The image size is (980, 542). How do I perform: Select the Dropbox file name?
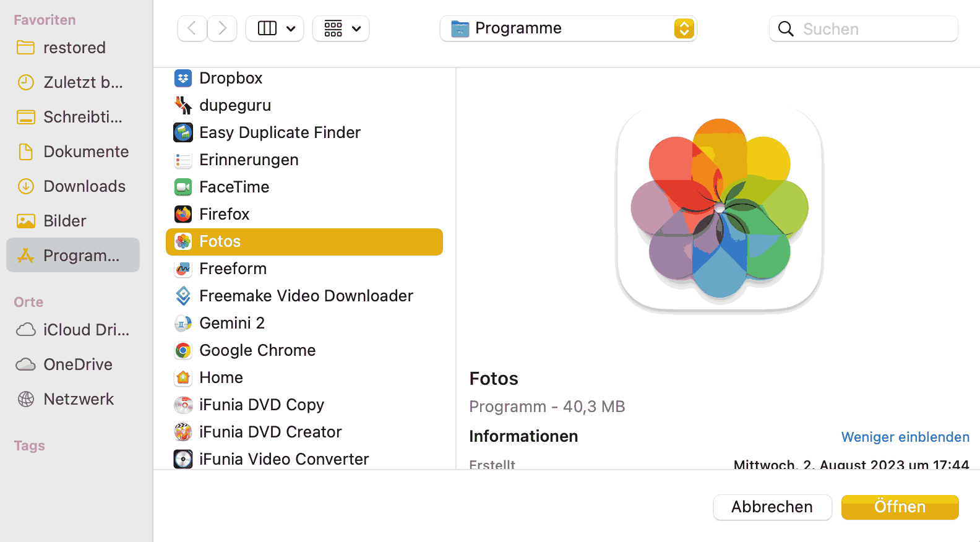[x=231, y=78]
